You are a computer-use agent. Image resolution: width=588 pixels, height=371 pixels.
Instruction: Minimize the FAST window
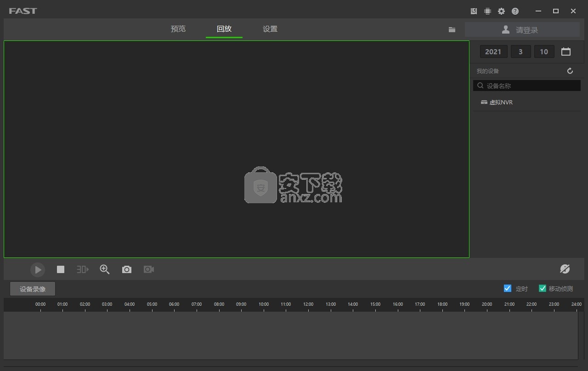click(x=538, y=11)
